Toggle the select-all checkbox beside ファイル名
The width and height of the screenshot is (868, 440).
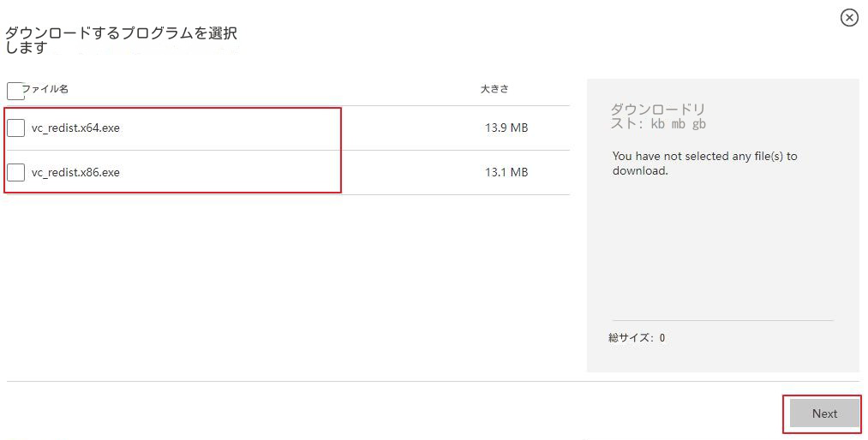pyautogui.click(x=15, y=92)
